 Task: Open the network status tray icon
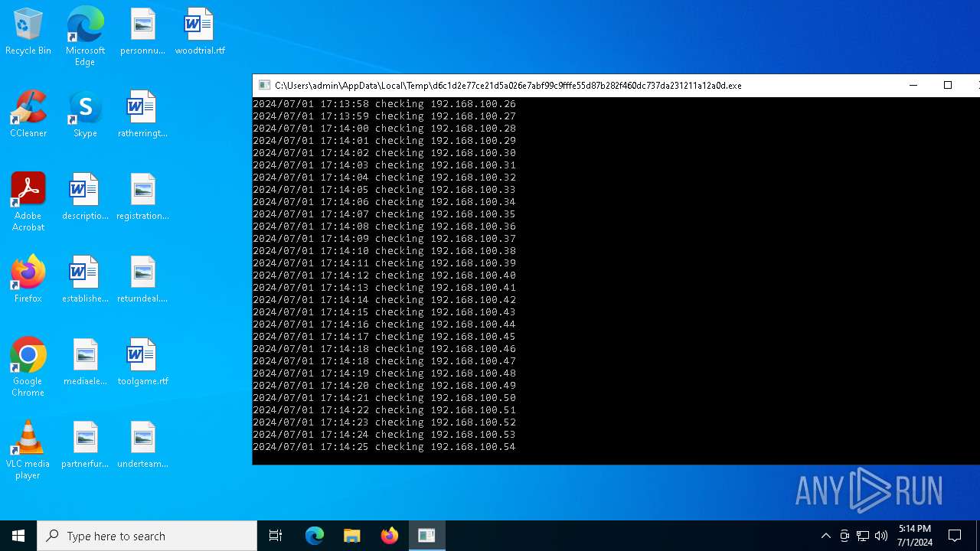tap(863, 536)
